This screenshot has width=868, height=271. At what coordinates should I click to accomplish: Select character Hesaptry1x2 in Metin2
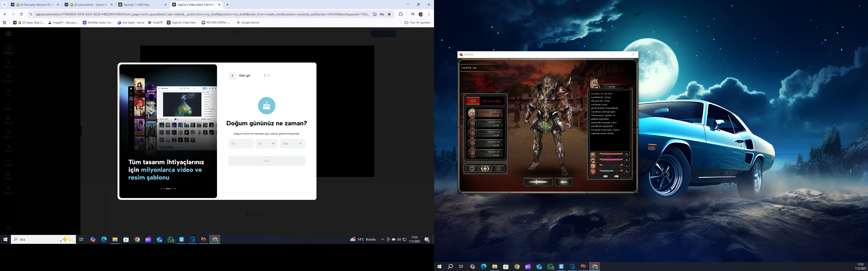pos(485,143)
